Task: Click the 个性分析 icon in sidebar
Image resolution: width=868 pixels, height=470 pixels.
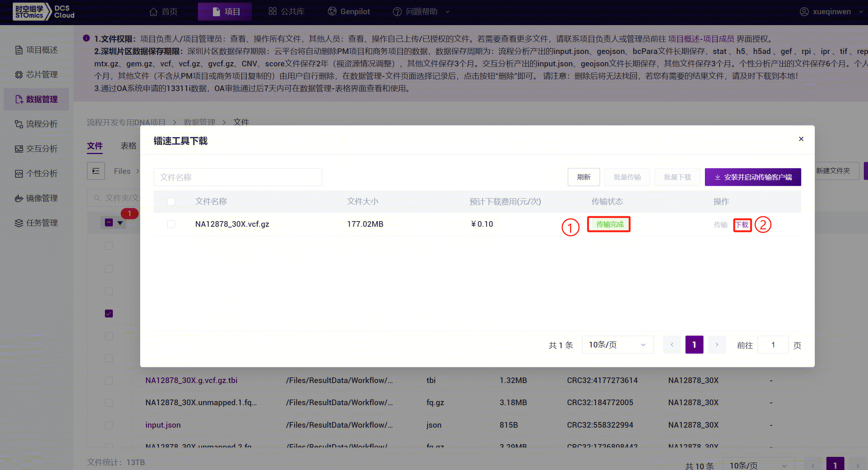Action: pyautogui.click(x=19, y=174)
